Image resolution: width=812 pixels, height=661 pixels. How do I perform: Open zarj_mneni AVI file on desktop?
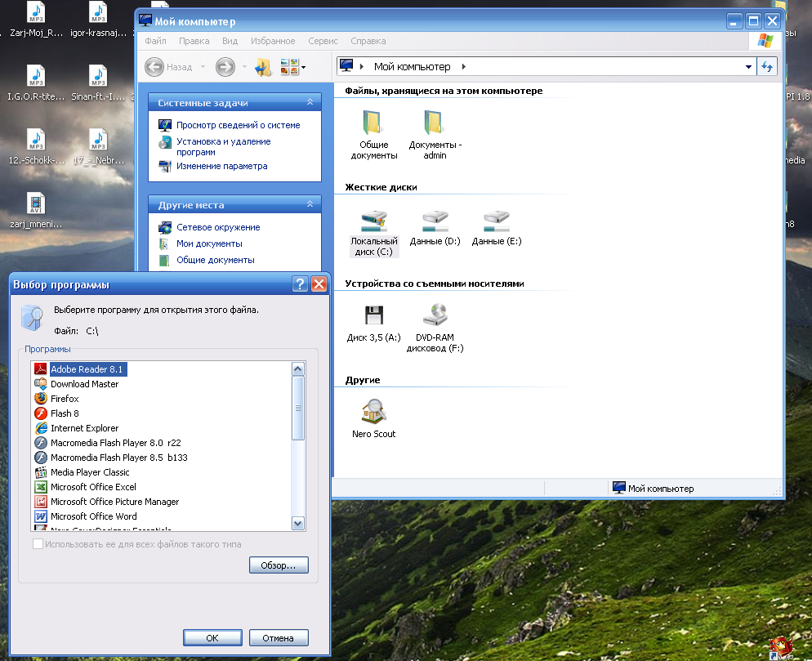[x=35, y=204]
